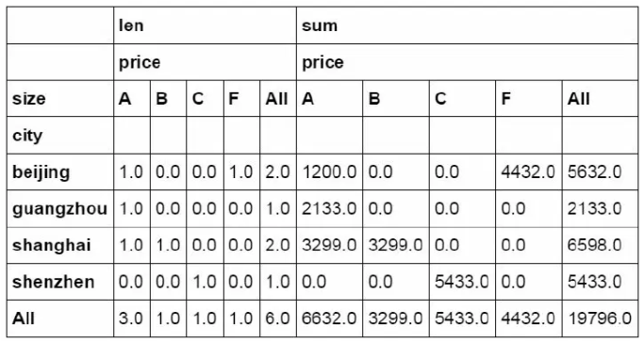Select the 'city' index label cell

(x=60, y=136)
